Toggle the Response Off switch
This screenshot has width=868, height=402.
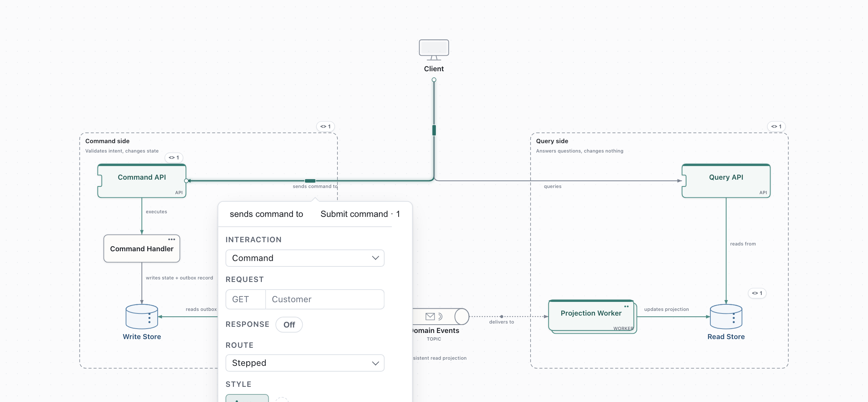pos(289,325)
